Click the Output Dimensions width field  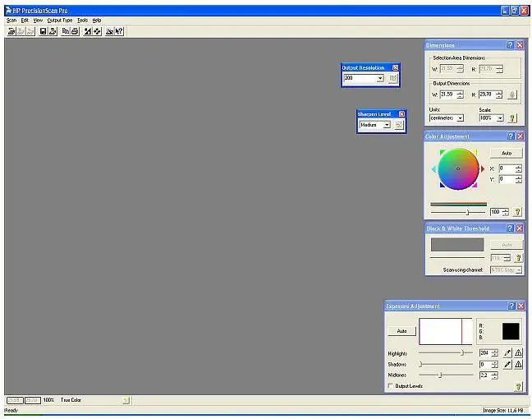[x=448, y=94]
